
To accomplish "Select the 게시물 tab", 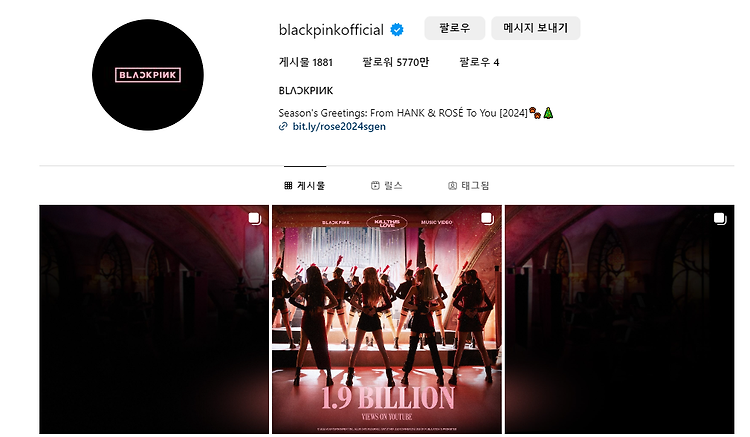I will [x=305, y=186].
